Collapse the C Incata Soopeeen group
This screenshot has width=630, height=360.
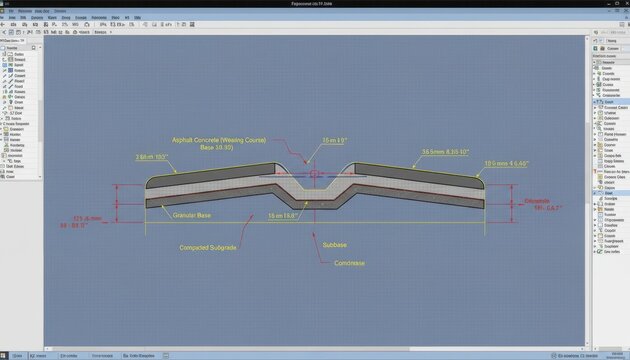[x=1, y=124]
